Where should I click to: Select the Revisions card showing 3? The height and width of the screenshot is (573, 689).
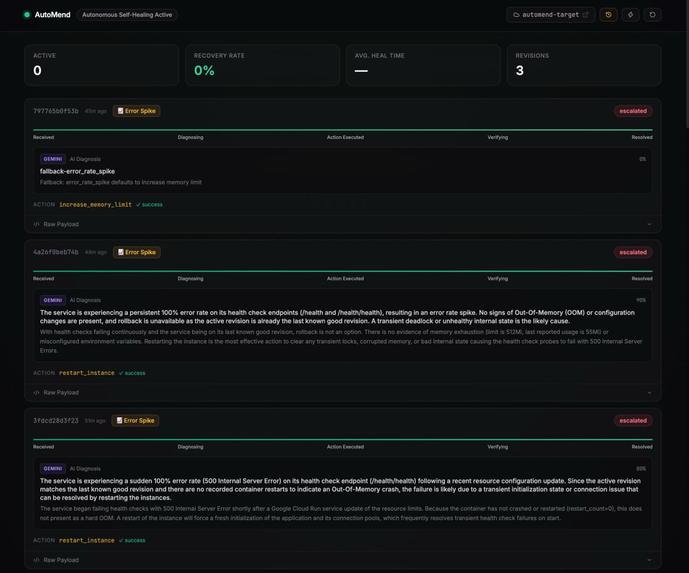click(x=584, y=65)
